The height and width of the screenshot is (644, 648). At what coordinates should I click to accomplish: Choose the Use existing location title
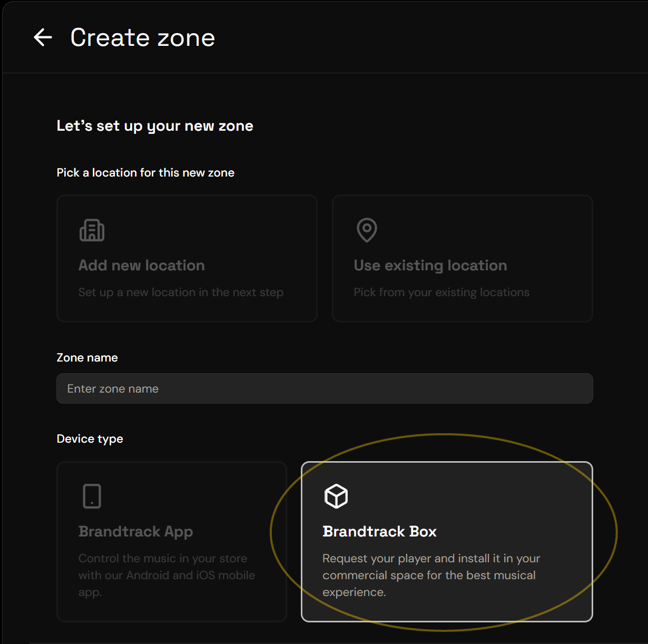(430, 265)
